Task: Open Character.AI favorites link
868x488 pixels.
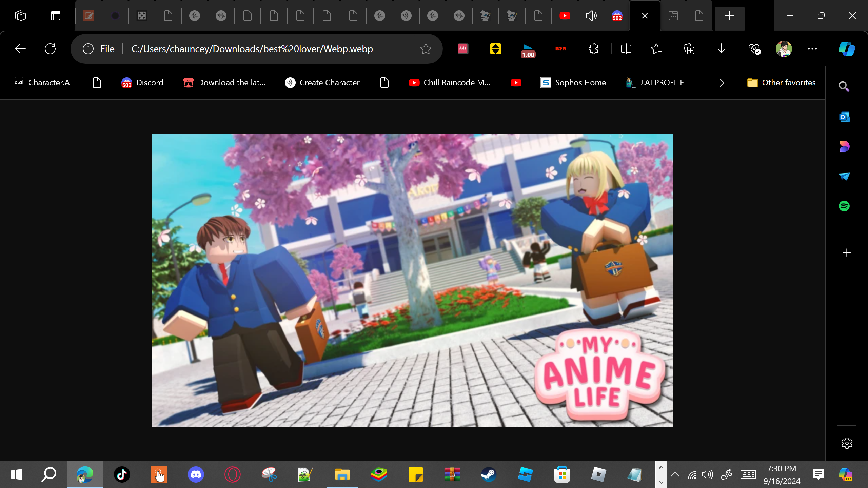Action: tap(43, 83)
